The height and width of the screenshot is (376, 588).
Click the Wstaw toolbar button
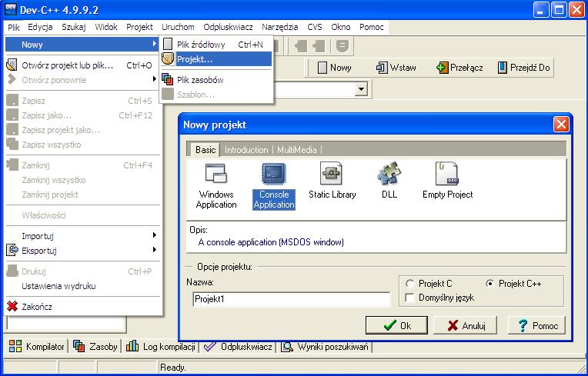[396, 68]
